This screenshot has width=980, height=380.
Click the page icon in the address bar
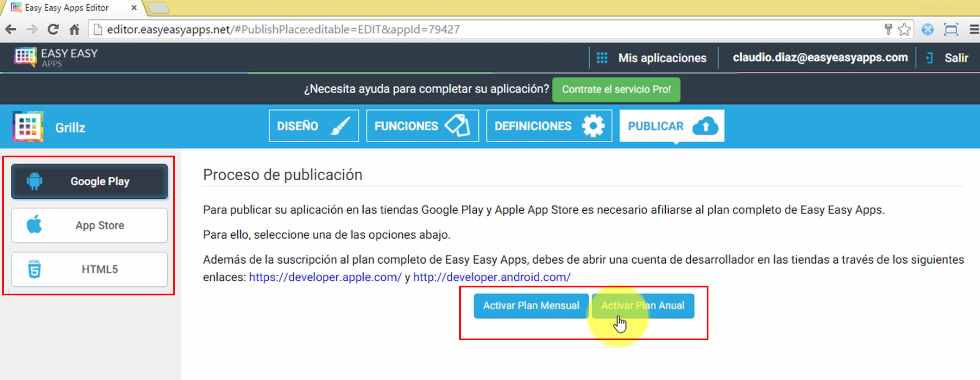97,30
